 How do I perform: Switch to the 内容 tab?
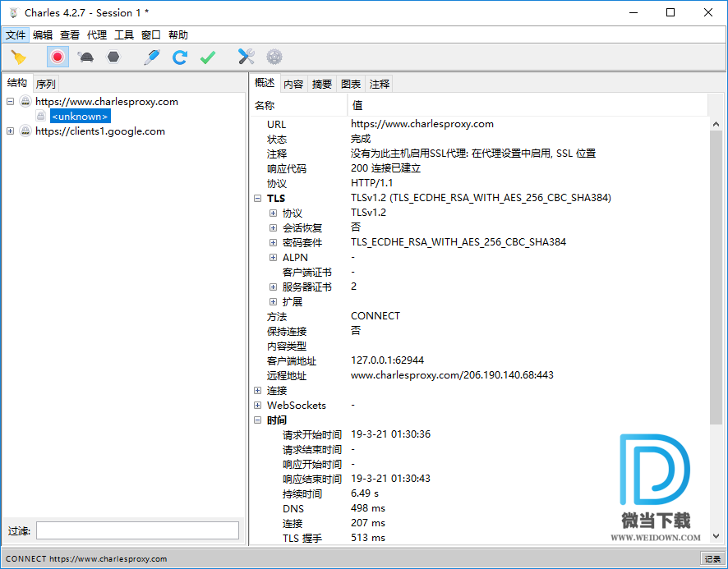coord(293,84)
